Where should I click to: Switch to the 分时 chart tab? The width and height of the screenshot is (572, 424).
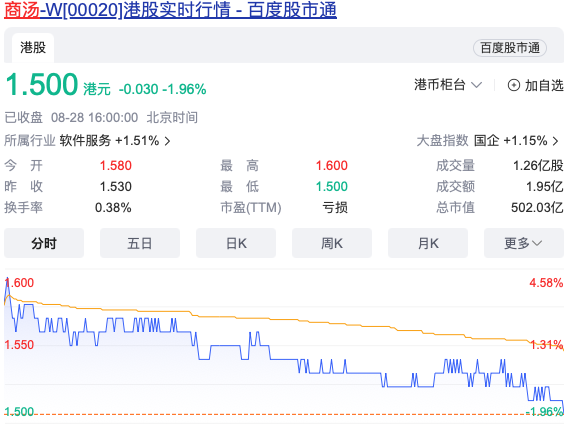coord(44,243)
